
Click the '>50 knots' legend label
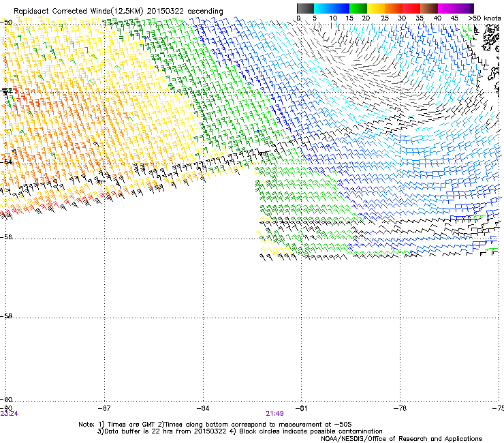484,18
